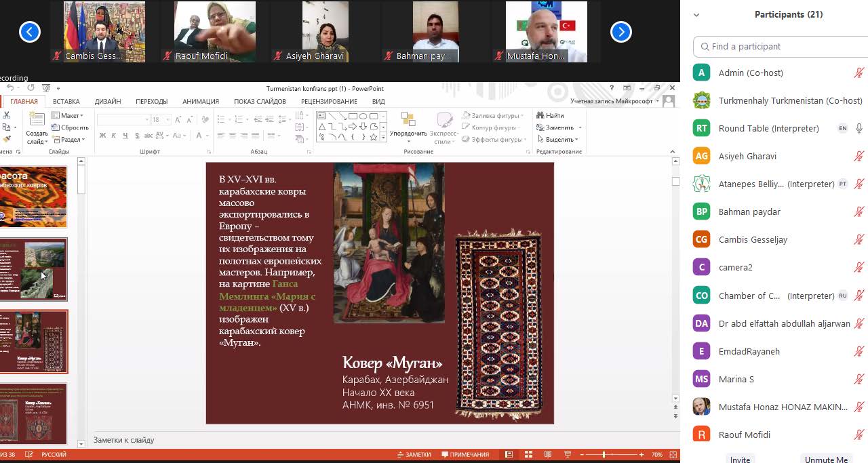Switch to the ВСТАВКА ribbon tab
The width and height of the screenshot is (868, 463).
[66, 102]
